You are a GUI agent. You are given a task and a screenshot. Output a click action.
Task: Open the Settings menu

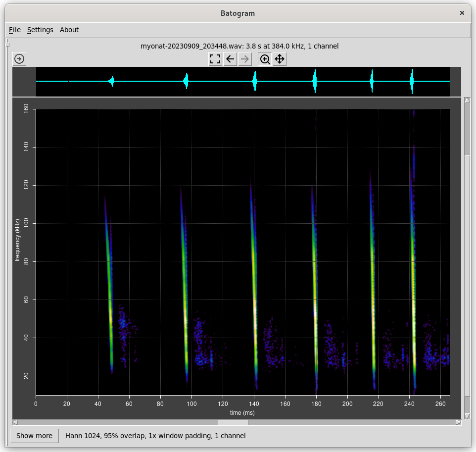click(x=40, y=30)
